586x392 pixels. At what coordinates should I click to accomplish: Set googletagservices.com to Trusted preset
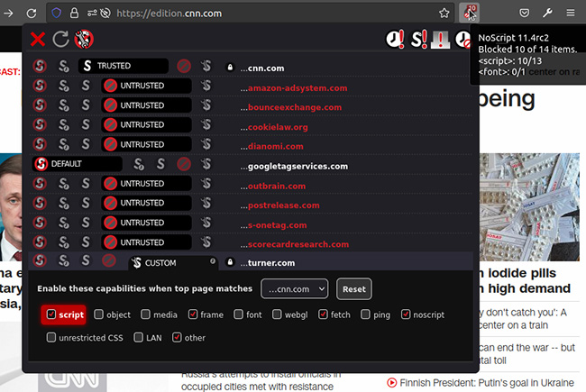coord(160,164)
